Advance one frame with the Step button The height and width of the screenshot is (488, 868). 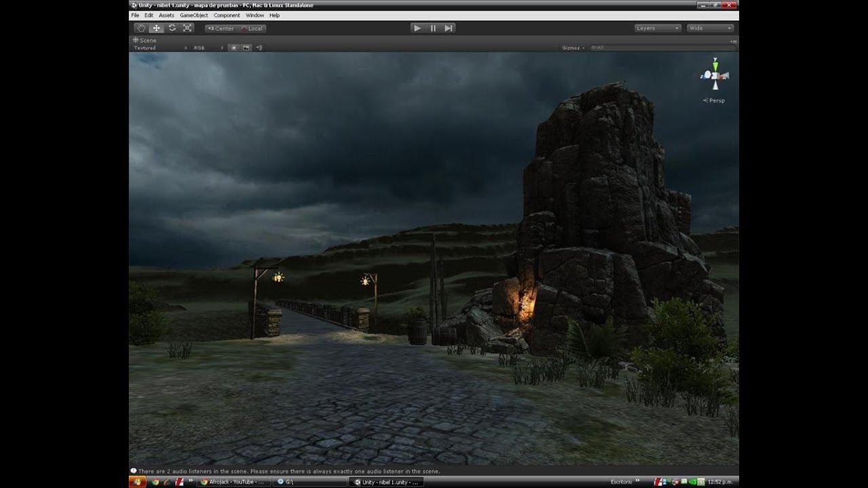[448, 28]
